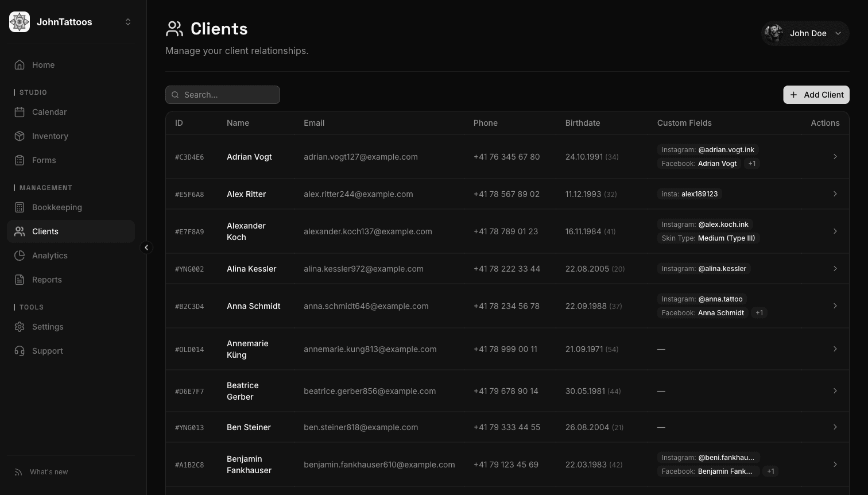Click the +1 badge on Anna Schmidt's custom fields

point(759,312)
